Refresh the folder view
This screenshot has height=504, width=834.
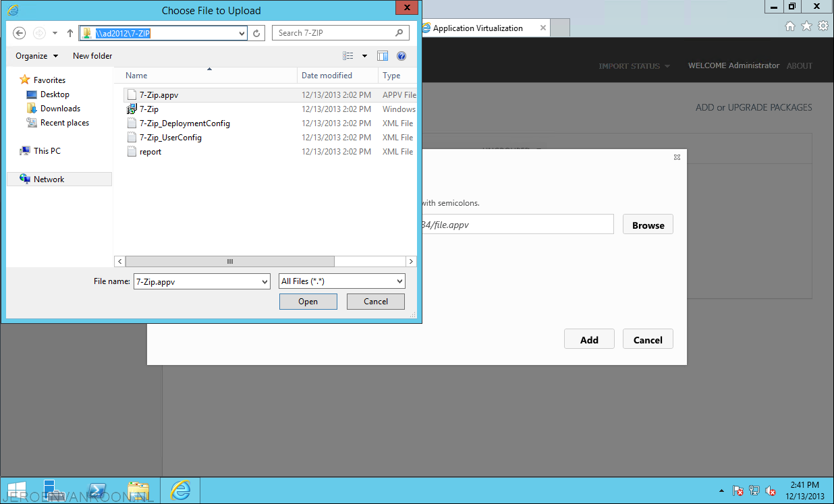pyautogui.click(x=257, y=32)
